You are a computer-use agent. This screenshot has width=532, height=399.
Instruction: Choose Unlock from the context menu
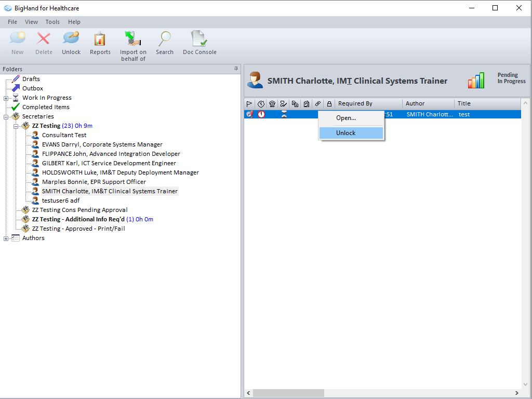tap(351, 133)
